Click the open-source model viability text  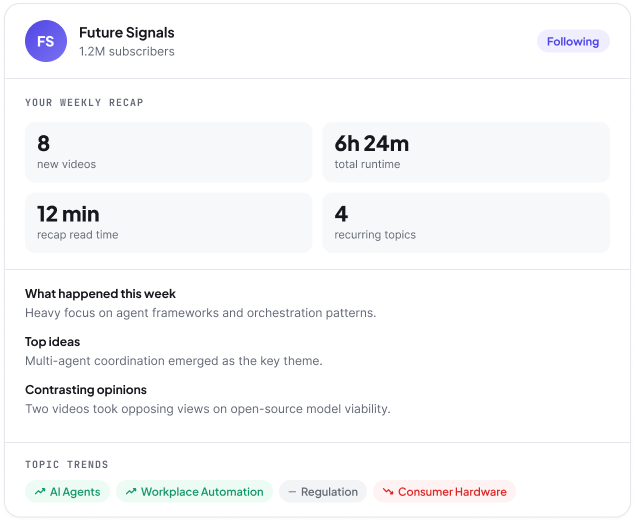[x=208, y=409]
